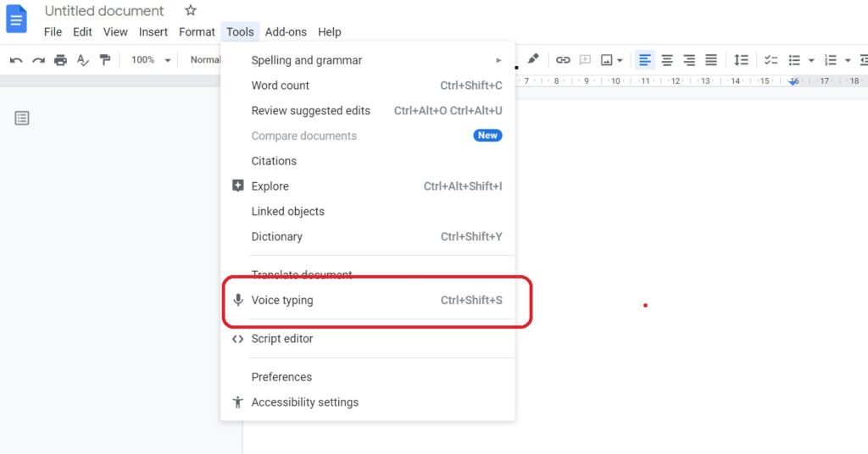Click the Untitled document title field

pyautogui.click(x=104, y=10)
